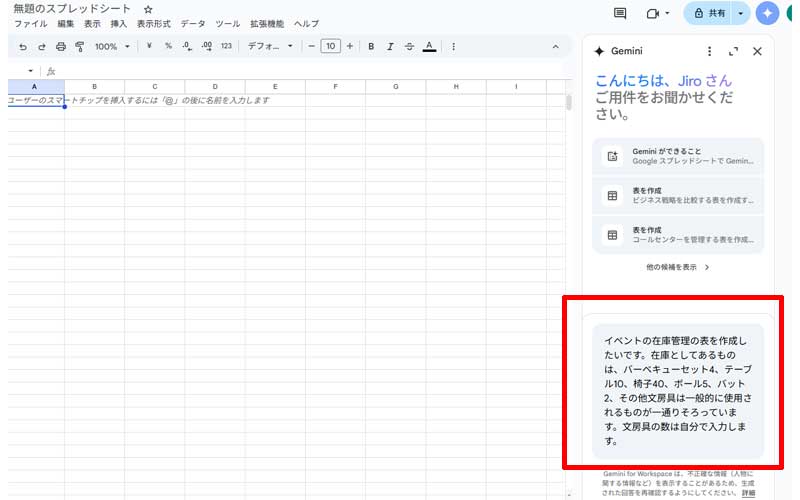This screenshot has width=800, height=500.
Task: Open the text color picker
Action: point(429,46)
